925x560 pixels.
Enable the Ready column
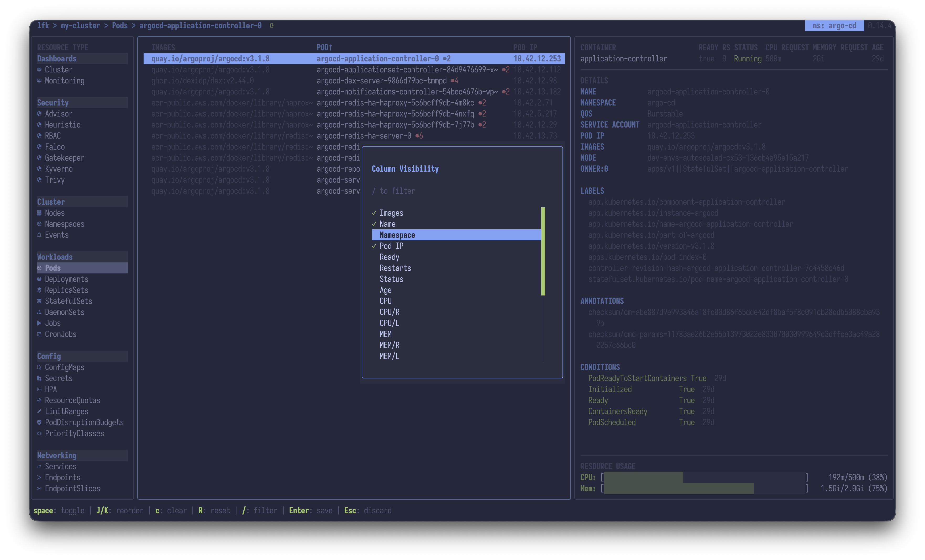(x=456, y=257)
